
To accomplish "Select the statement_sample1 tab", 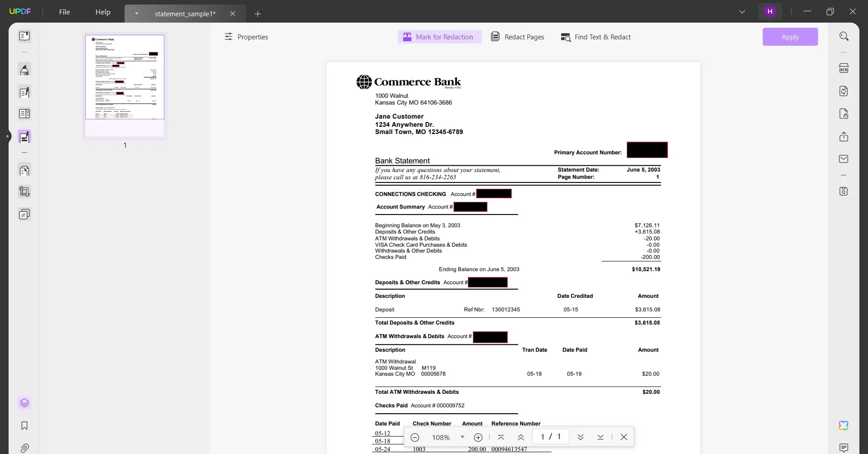I will [185, 14].
